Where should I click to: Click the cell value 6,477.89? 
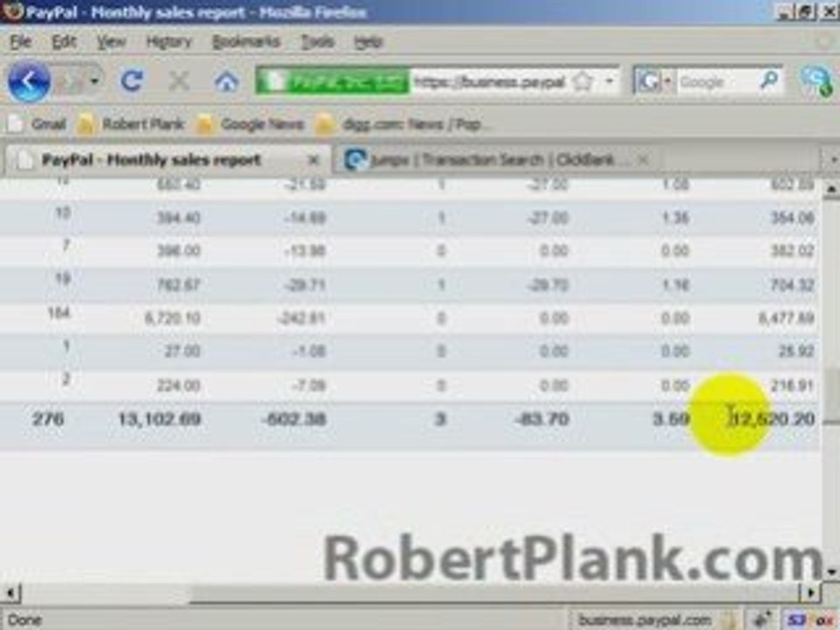[x=786, y=318]
